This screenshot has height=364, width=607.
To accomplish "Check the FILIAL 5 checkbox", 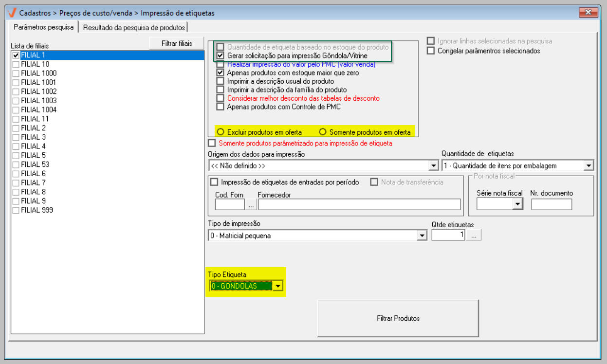I will point(16,156).
